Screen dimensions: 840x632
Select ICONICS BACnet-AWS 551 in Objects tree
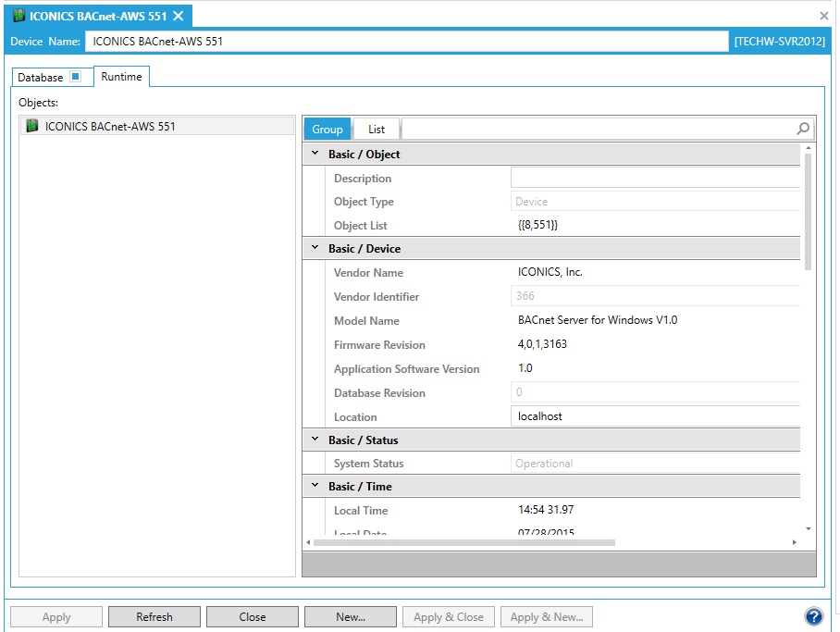click(157, 126)
